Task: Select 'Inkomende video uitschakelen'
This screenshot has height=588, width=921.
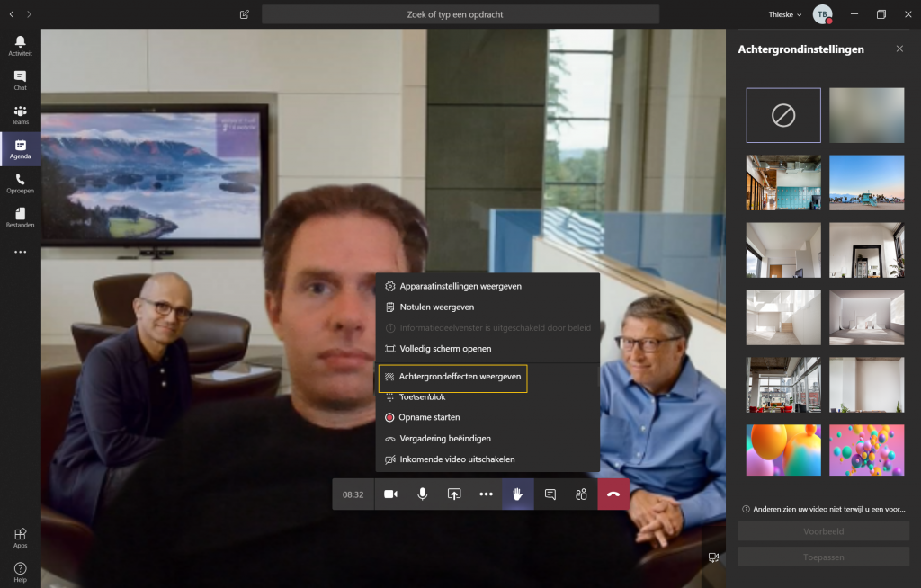Action: pyautogui.click(x=487, y=459)
